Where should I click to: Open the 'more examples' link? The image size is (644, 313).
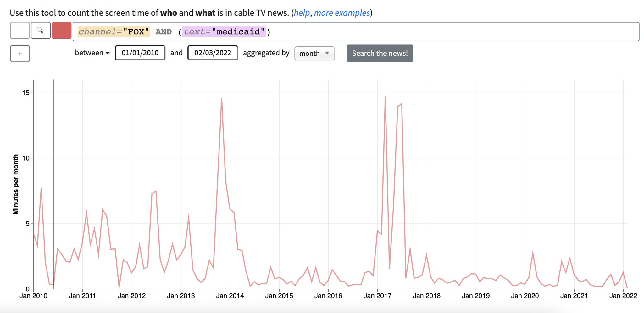pos(342,13)
